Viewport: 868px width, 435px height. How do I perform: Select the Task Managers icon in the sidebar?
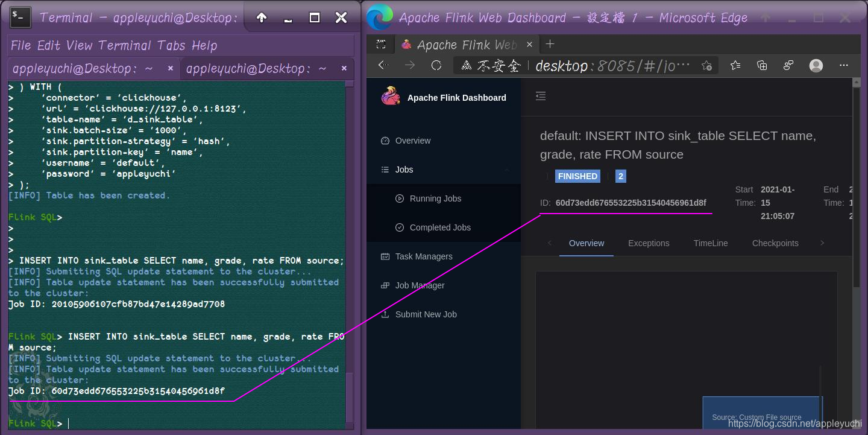[385, 256]
